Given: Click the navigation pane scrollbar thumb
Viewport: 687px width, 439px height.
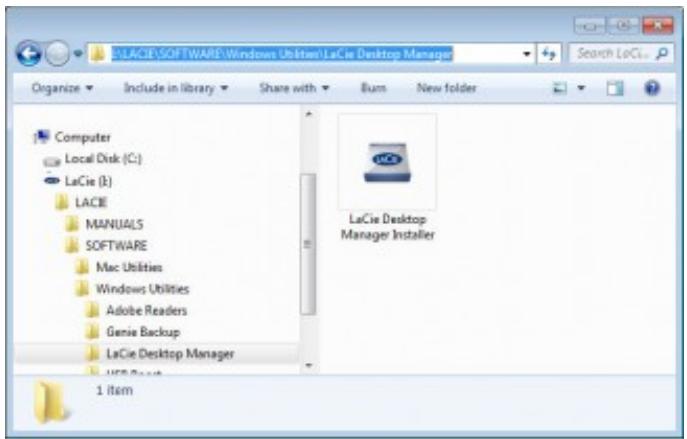Looking at the screenshot, I should pos(308,244).
